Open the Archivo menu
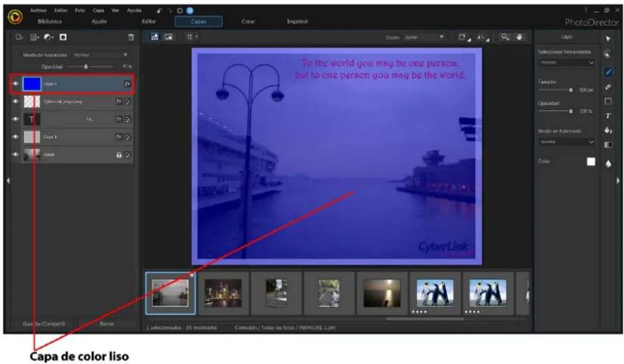This screenshot has width=624, height=364. 37,10
